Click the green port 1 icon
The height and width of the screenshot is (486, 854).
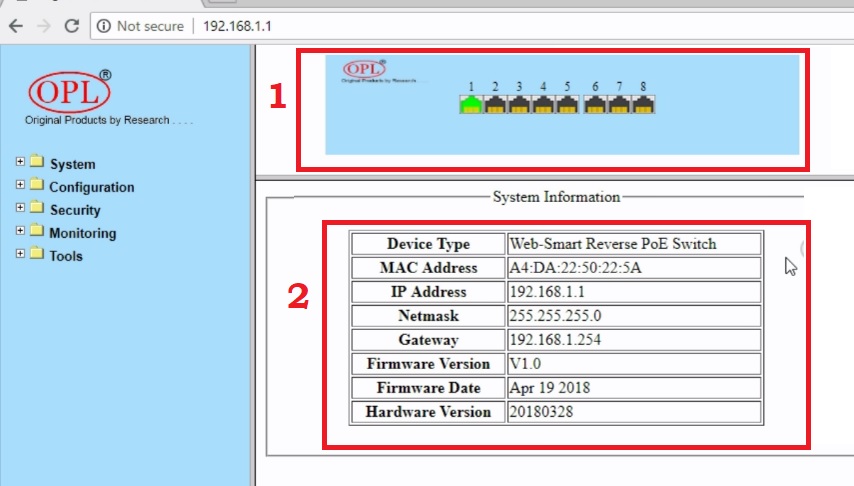coord(470,104)
